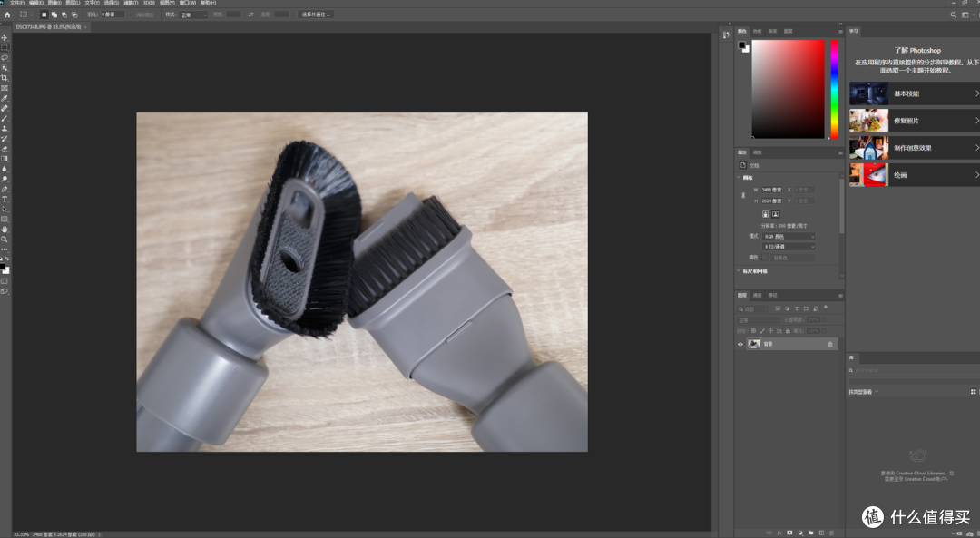
Task: Open the RGB color mode dropdown
Action: (789, 236)
